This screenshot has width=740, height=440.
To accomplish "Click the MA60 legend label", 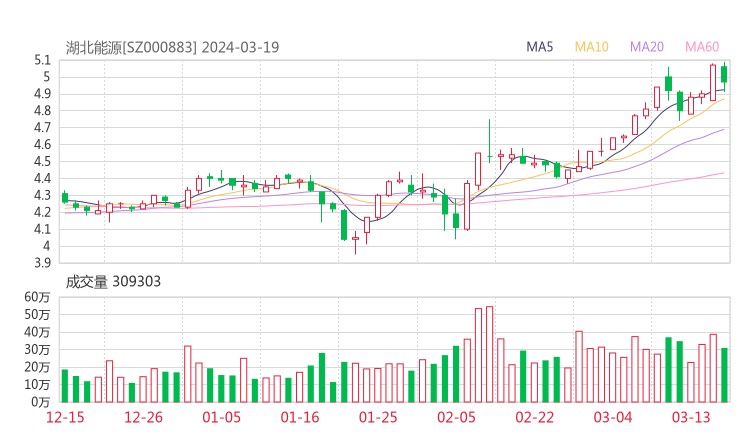I will (702, 47).
